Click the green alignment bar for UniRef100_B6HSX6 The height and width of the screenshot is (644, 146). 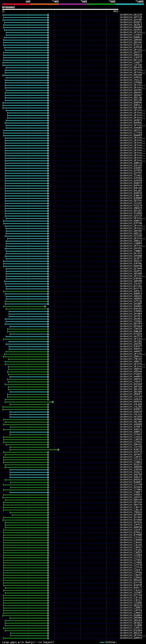pos(29,402)
